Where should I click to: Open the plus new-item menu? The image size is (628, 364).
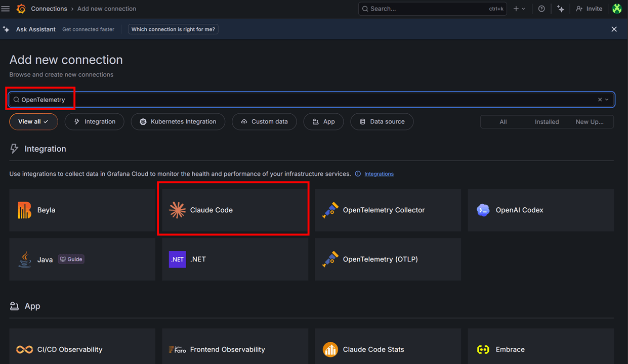coord(519,9)
